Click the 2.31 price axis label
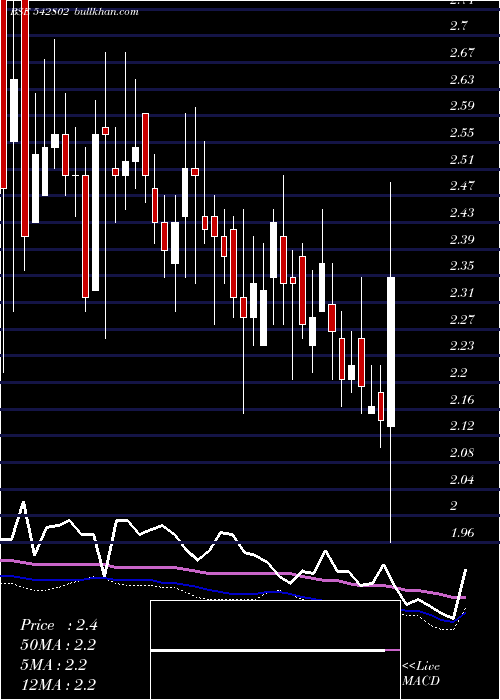500x700 pixels. coord(462,293)
